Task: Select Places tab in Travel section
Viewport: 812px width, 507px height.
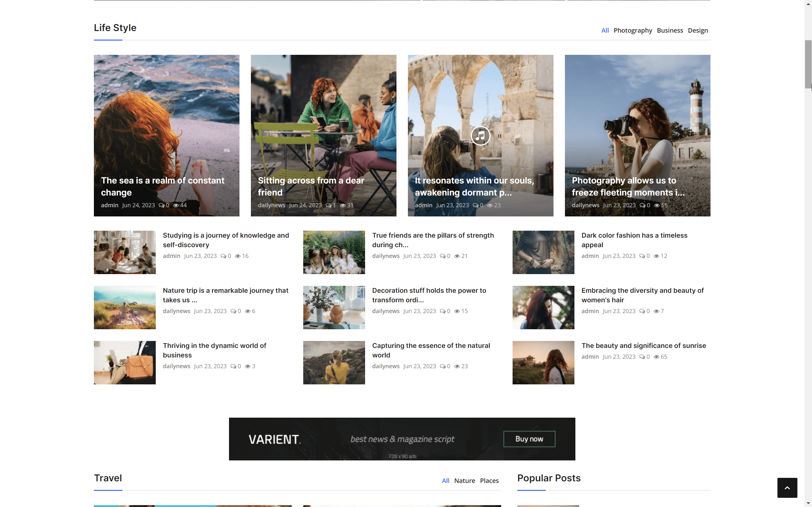Action: (489, 481)
